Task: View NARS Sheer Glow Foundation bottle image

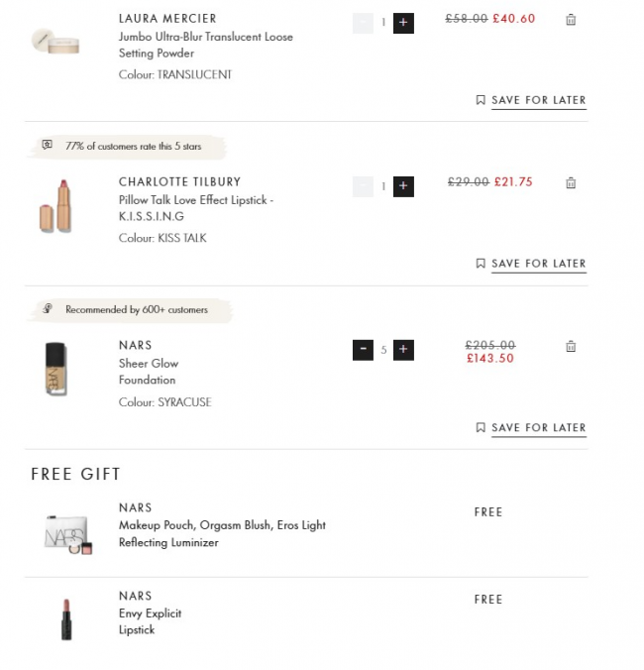Action: click(55, 369)
